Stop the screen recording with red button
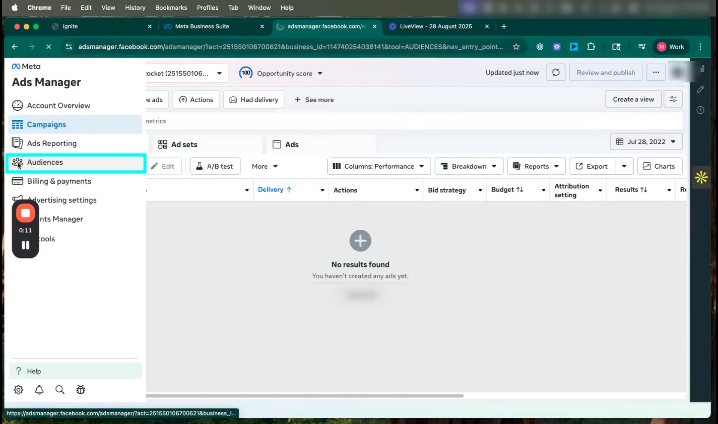The image size is (718, 424). 26,213
